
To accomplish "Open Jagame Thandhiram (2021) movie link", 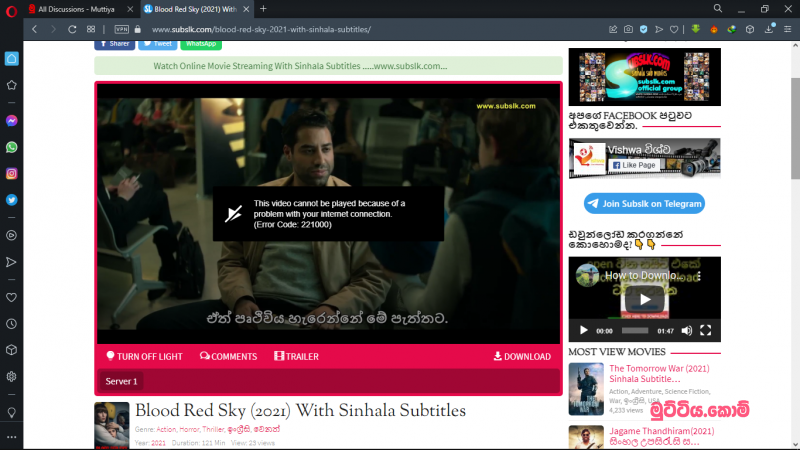I will tap(662, 436).
